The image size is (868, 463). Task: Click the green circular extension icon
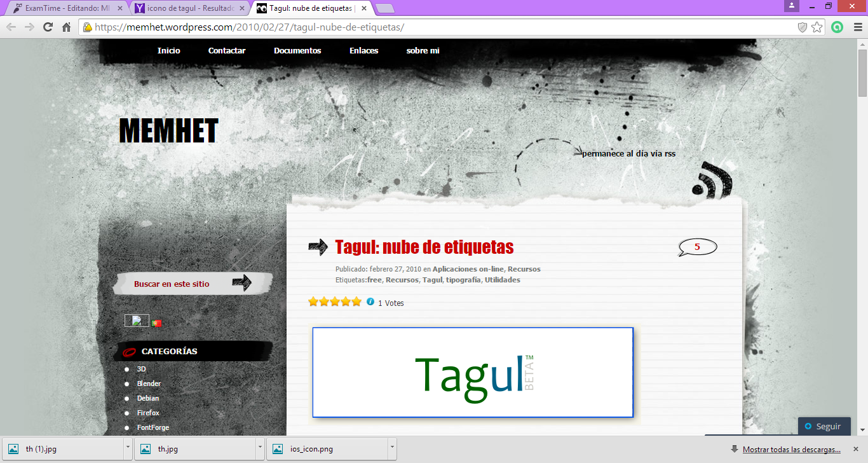pos(837,27)
